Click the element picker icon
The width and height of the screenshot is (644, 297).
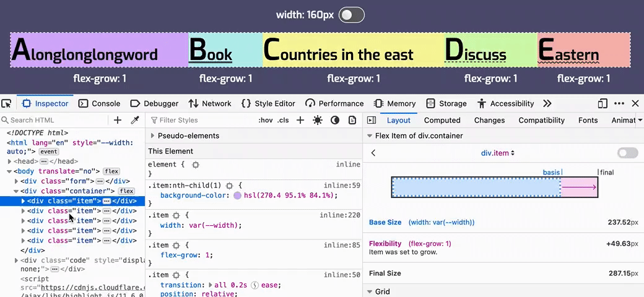pyautogui.click(x=7, y=103)
